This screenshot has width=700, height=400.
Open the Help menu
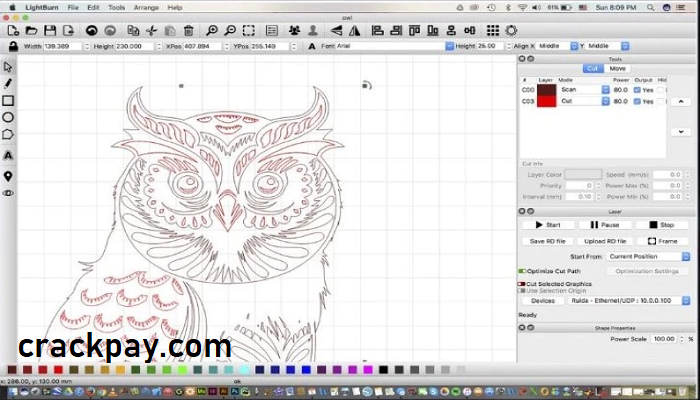click(x=175, y=8)
